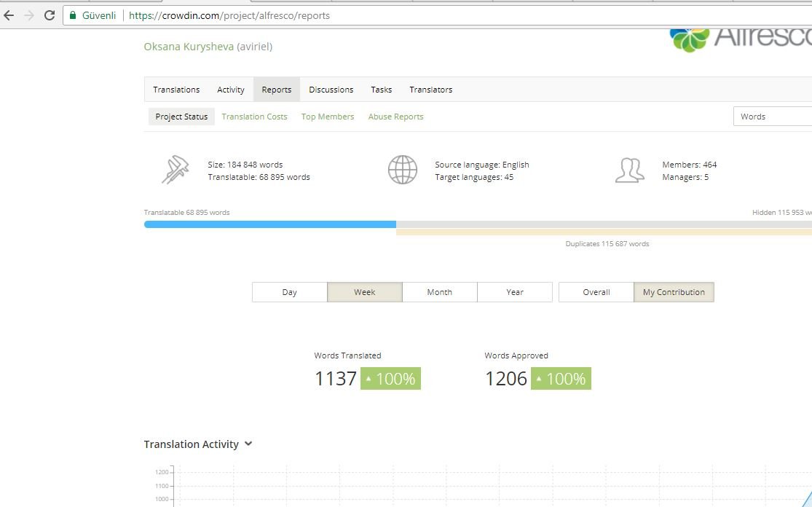The width and height of the screenshot is (812, 507).
Task: Click the green secure padlock icon
Action: click(73, 15)
